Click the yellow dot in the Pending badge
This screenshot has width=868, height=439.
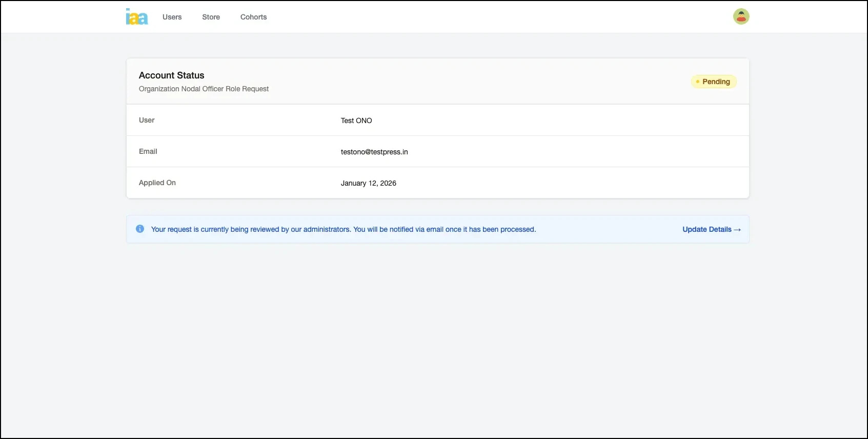pyautogui.click(x=698, y=82)
